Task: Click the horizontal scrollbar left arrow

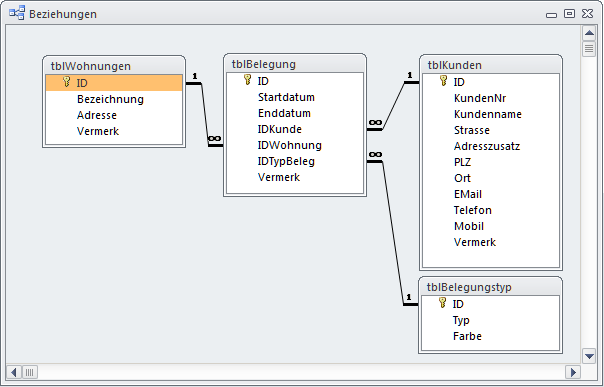Action: [x=14, y=372]
